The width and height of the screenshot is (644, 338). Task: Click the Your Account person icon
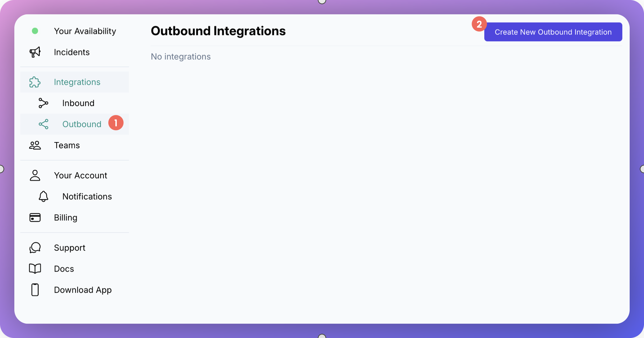(x=35, y=175)
